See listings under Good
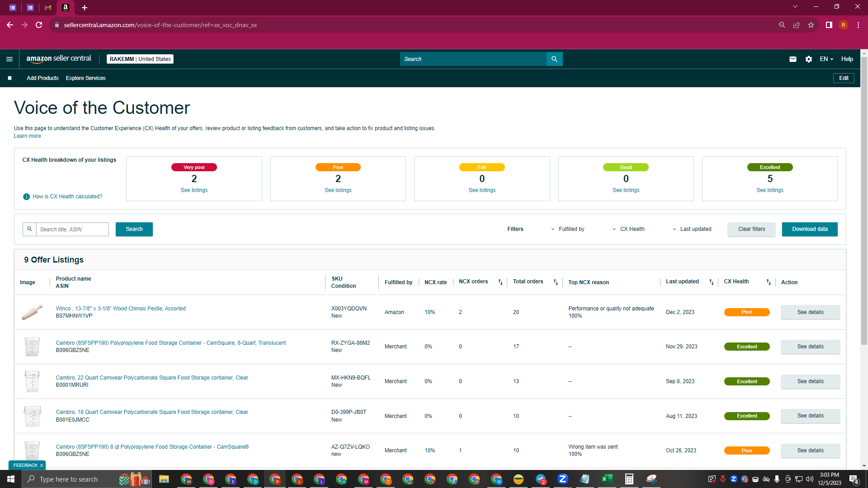Viewport: 868px width, 488px height. pos(626,190)
